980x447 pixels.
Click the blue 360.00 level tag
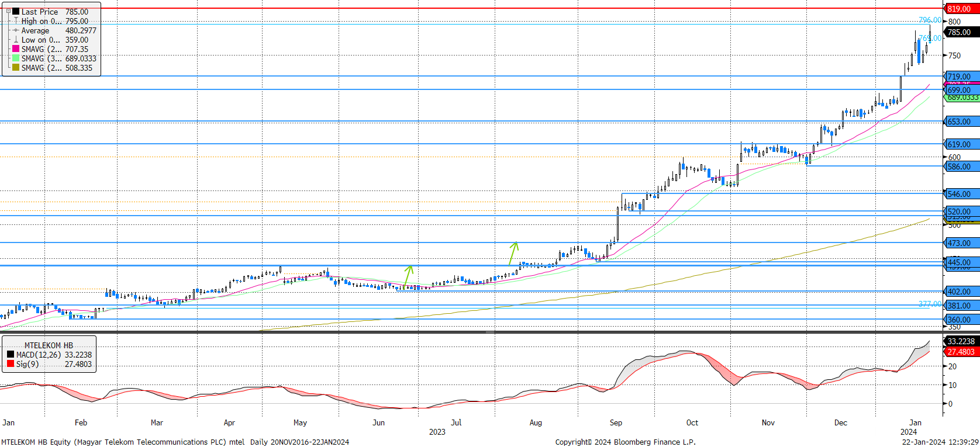(x=962, y=320)
